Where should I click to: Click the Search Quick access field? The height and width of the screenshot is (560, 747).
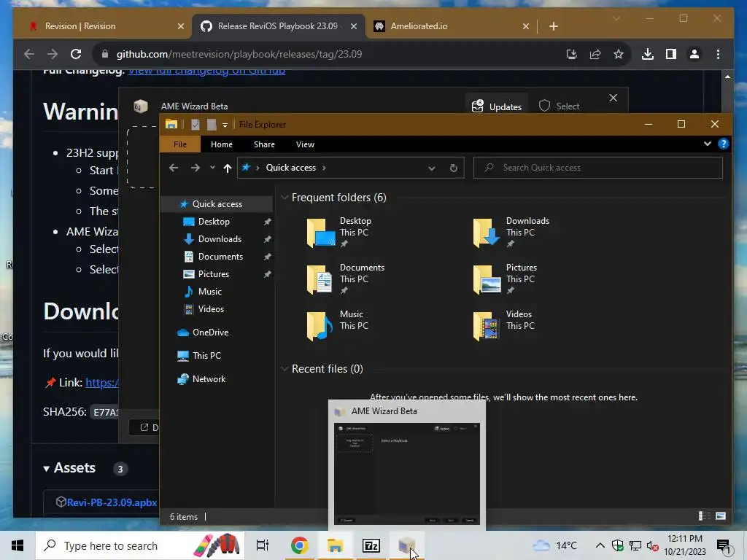pyautogui.click(x=598, y=168)
